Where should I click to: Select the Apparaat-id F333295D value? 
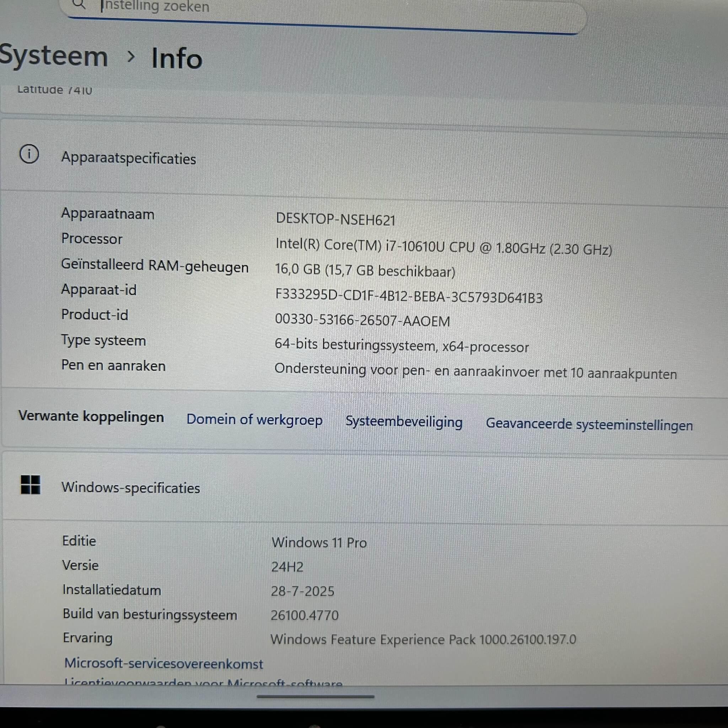point(409,296)
